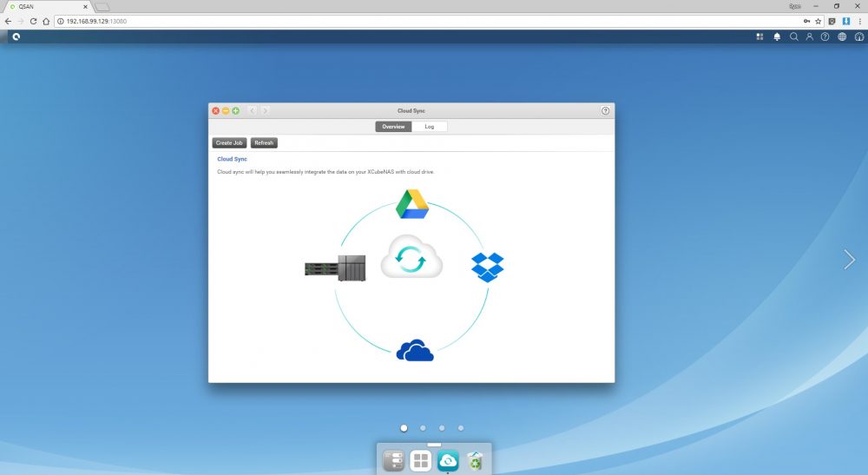Close the QSAN browser tab
The image size is (868, 475).
85,7
